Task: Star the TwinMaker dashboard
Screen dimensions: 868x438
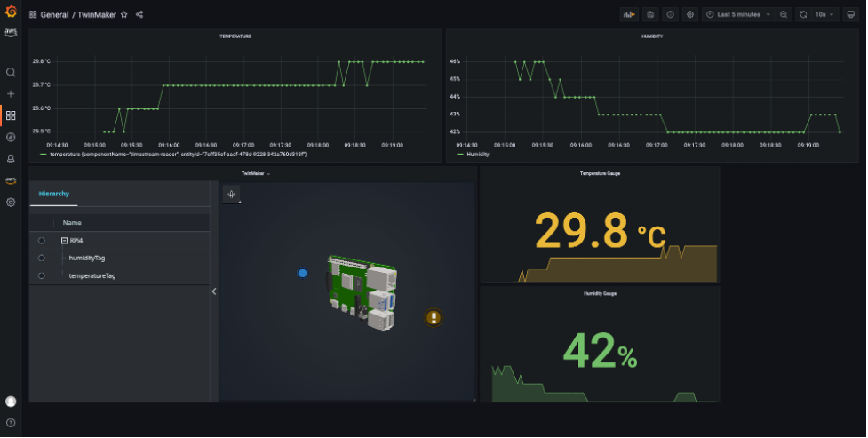Action: (x=124, y=15)
